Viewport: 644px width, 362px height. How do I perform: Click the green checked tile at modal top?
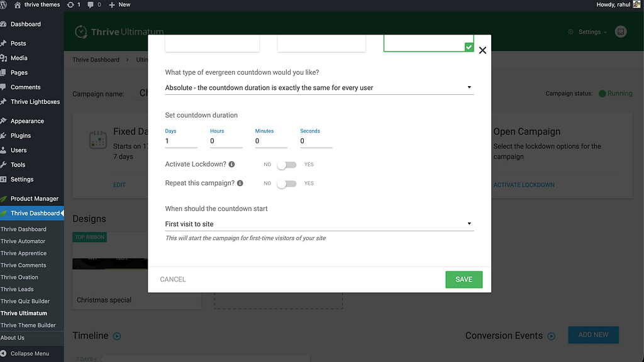428,43
